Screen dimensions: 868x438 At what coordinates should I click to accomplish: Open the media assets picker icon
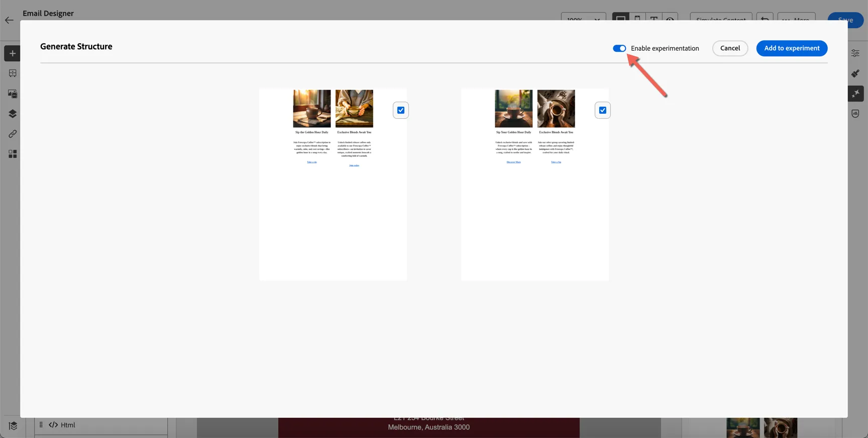pos(13,94)
